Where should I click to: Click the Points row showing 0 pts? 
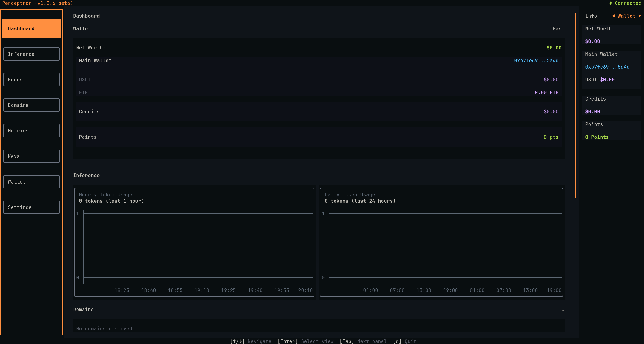coord(319,137)
